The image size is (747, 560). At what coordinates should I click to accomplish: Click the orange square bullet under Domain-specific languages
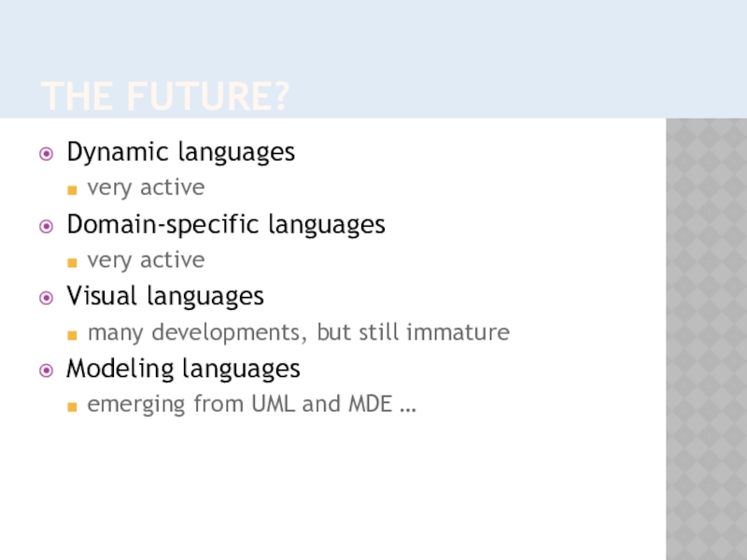[72, 261]
